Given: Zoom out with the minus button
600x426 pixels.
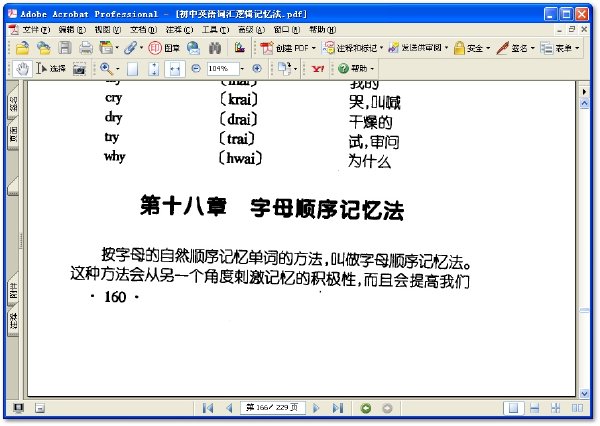Looking at the screenshot, I should click(x=196, y=69).
